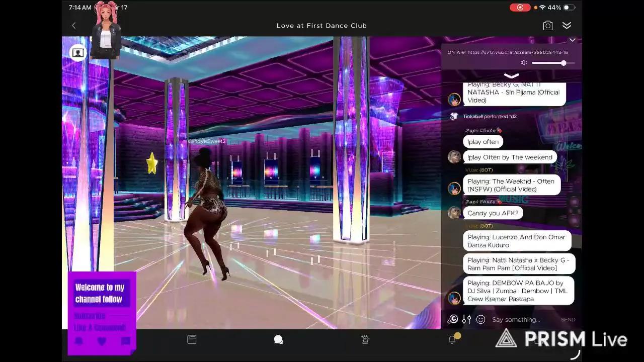Collapse the ON AIR stream panel
The image size is (644, 362).
pyautogui.click(x=572, y=40)
